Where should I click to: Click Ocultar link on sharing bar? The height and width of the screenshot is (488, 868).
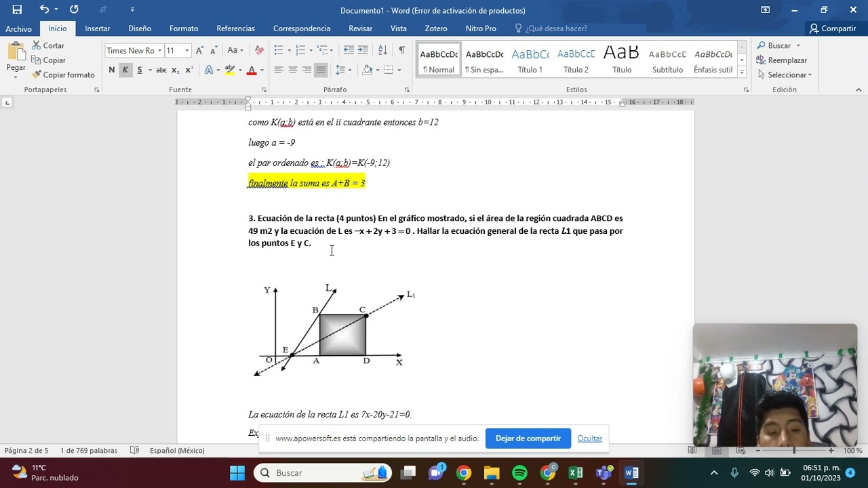(589, 439)
